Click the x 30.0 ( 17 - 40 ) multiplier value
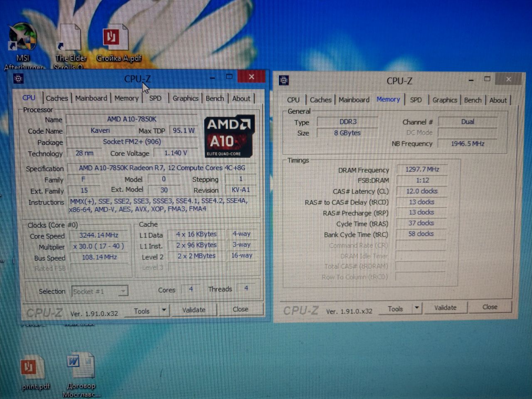The width and height of the screenshot is (532, 399). (x=99, y=246)
